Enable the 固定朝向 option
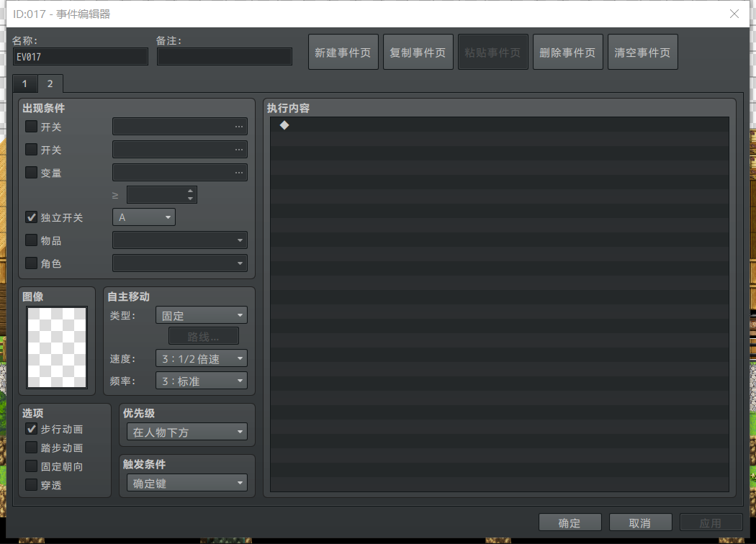 pyautogui.click(x=32, y=466)
